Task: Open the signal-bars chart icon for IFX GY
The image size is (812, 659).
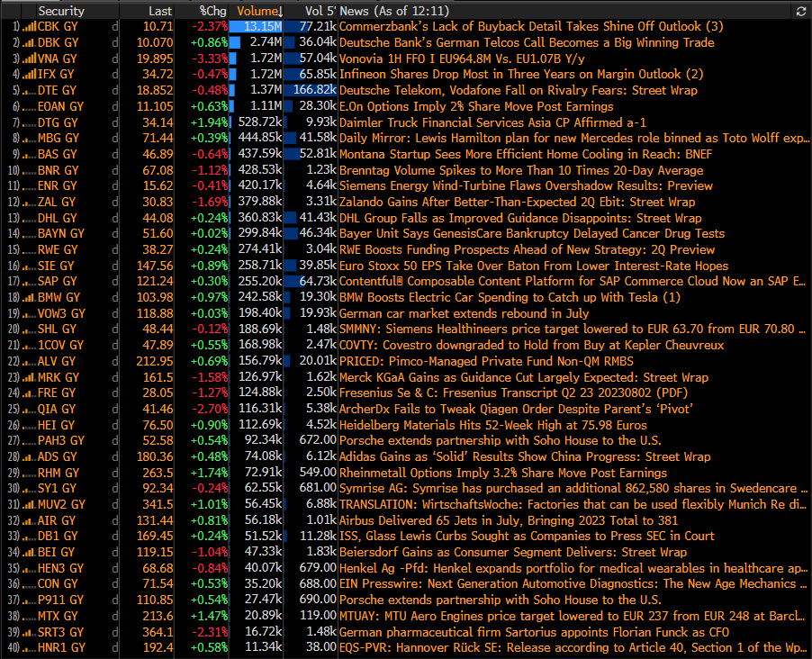Action: tap(29, 75)
